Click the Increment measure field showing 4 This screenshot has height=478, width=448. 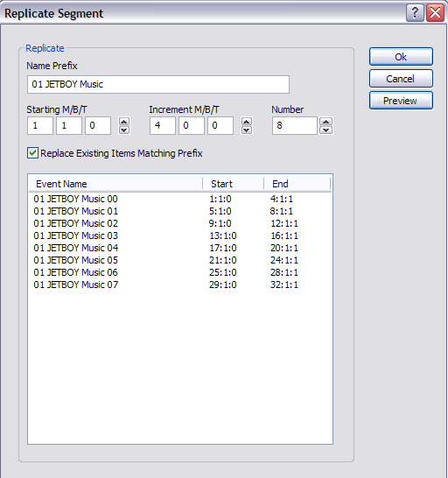[163, 125]
